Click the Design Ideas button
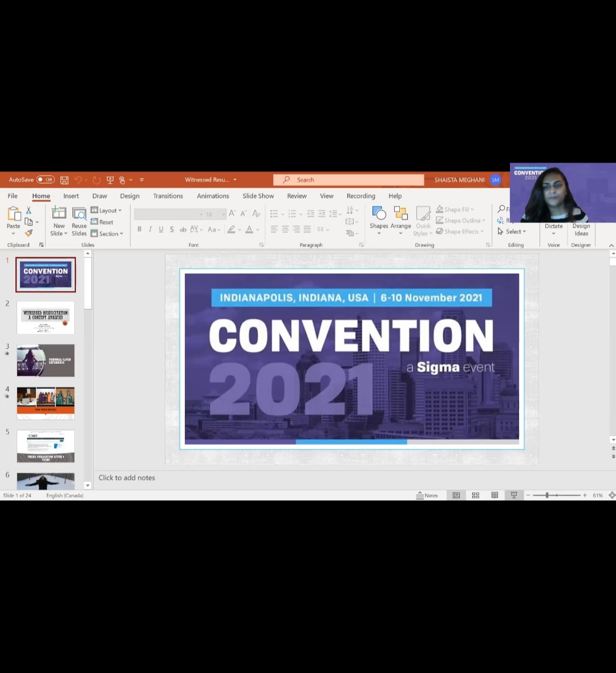 tap(581, 230)
